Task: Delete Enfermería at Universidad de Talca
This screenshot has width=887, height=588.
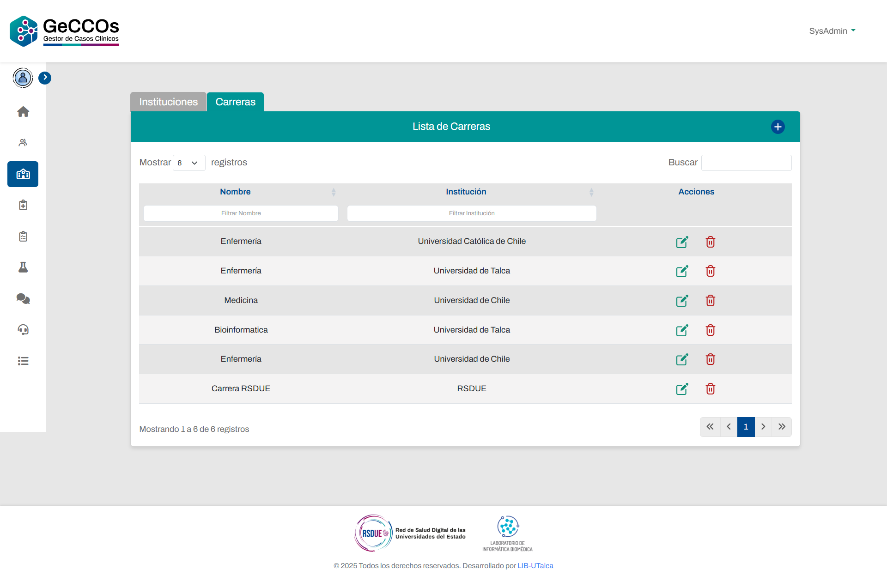Action: click(711, 271)
